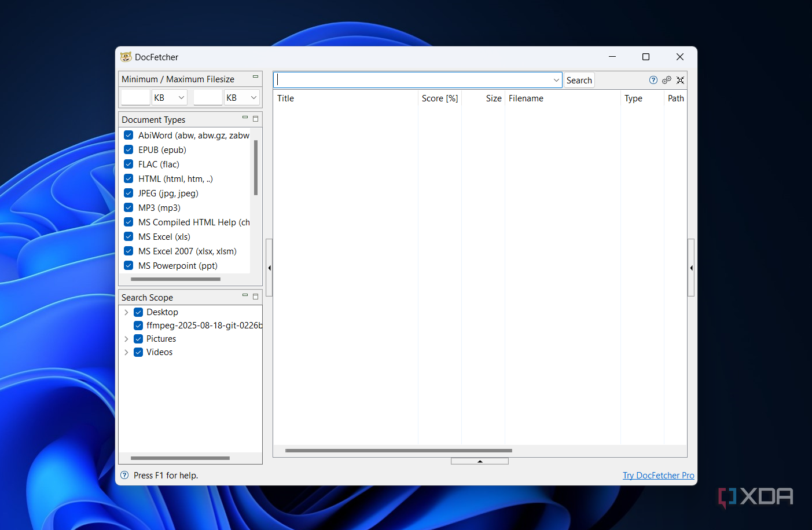The width and height of the screenshot is (812, 530).
Task: Maximize the Document Types panel
Action: [255, 119]
